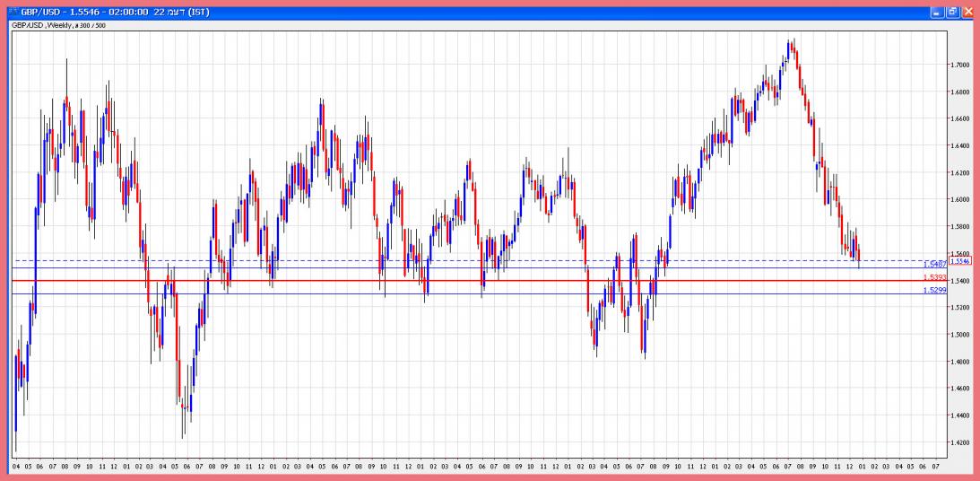Click the highest candle peak above 1.7000
This screenshot has width=980, height=481.
pyautogui.click(x=789, y=39)
